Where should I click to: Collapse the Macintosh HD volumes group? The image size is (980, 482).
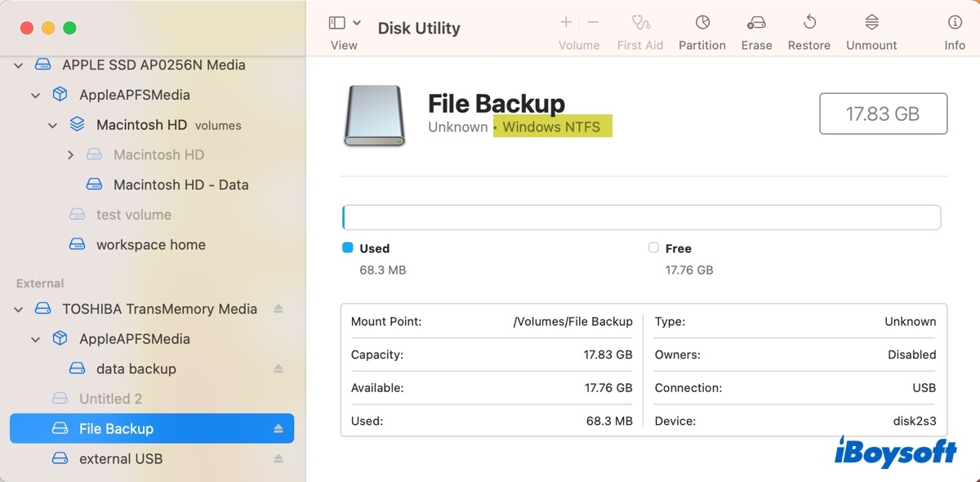52,124
